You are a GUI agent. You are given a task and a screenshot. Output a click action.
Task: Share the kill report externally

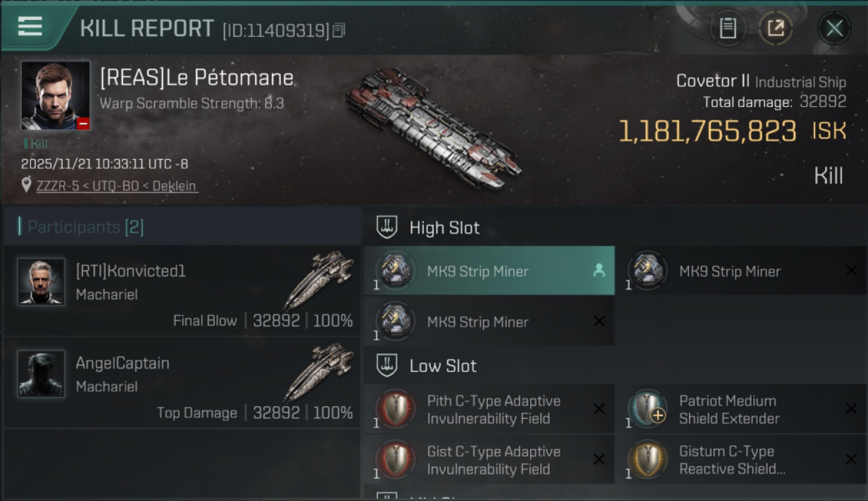pos(776,28)
